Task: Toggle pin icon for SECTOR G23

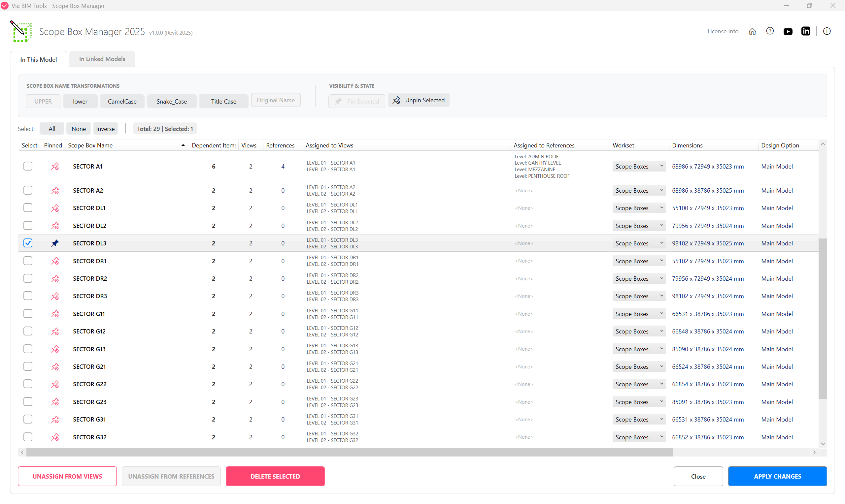Action: (55, 402)
